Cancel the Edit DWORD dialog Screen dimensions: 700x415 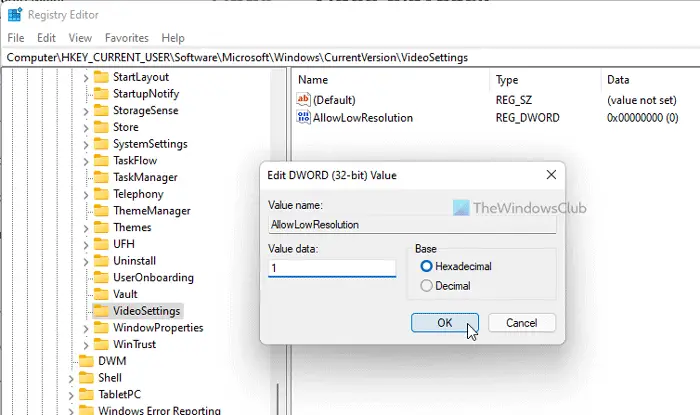(522, 323)
